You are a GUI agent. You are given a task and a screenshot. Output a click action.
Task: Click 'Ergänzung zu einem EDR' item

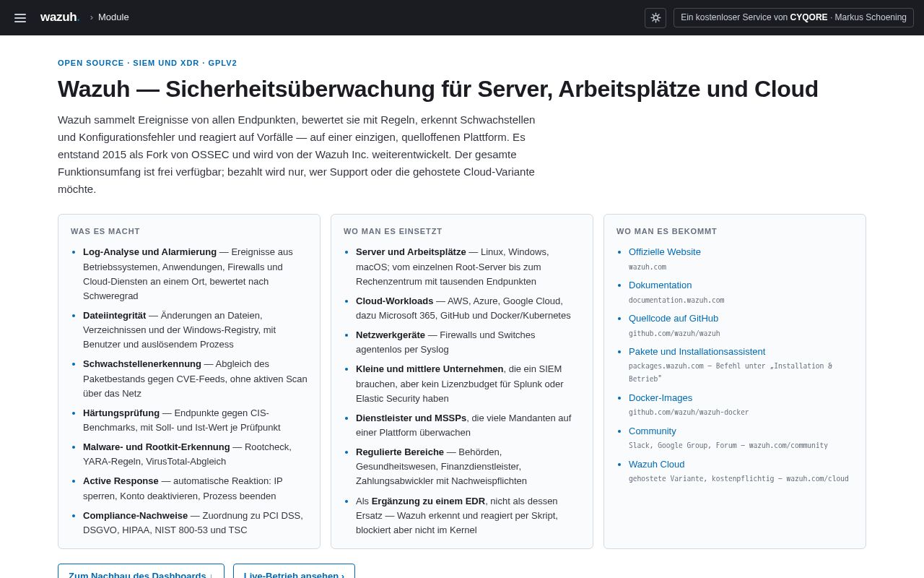[x=468, y=515]
